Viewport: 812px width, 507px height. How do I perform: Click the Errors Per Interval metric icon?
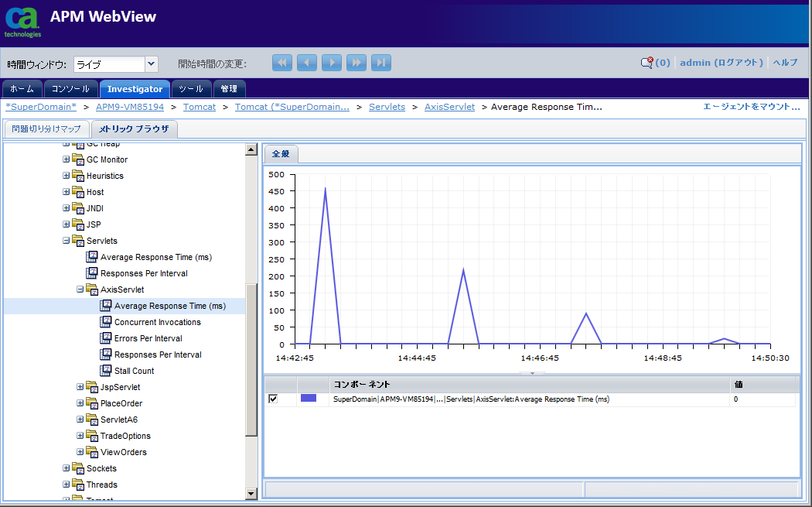click(107, 338)
